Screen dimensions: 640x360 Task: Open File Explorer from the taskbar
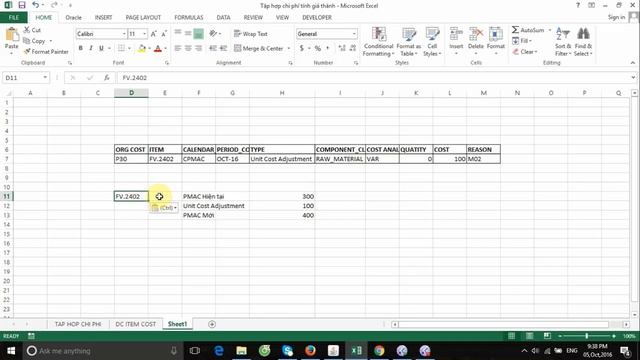coord(241,351)
